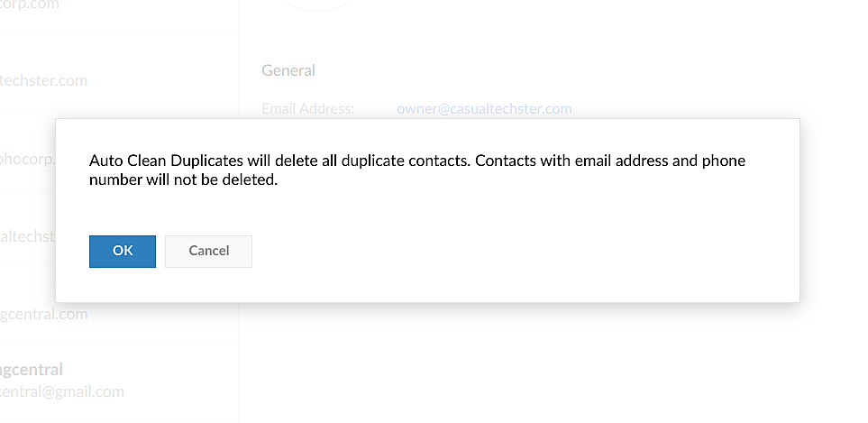The height and width of the screenshot is (423, 868).
Task: Click the Email Address field label
Action: click(307, 109)
